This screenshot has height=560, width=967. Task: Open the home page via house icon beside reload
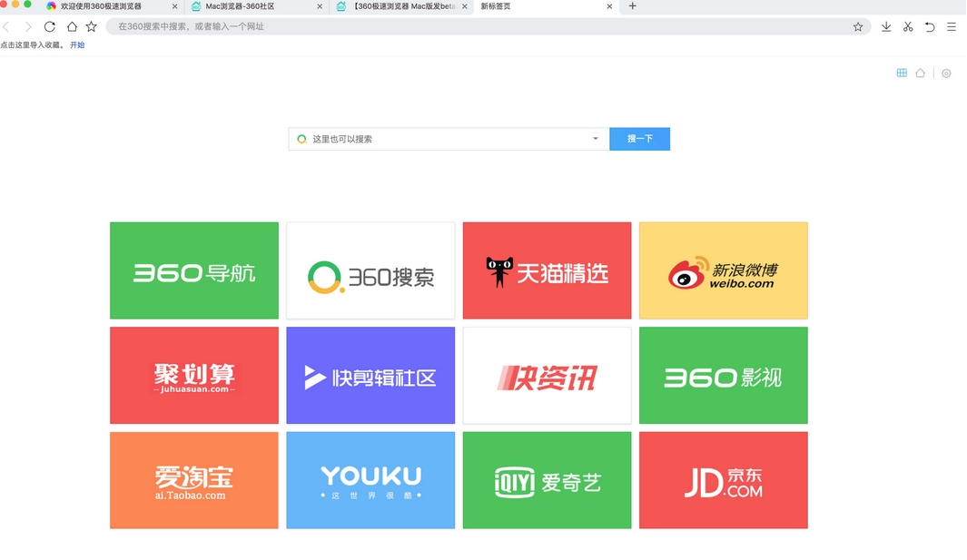tap(72, 26)
